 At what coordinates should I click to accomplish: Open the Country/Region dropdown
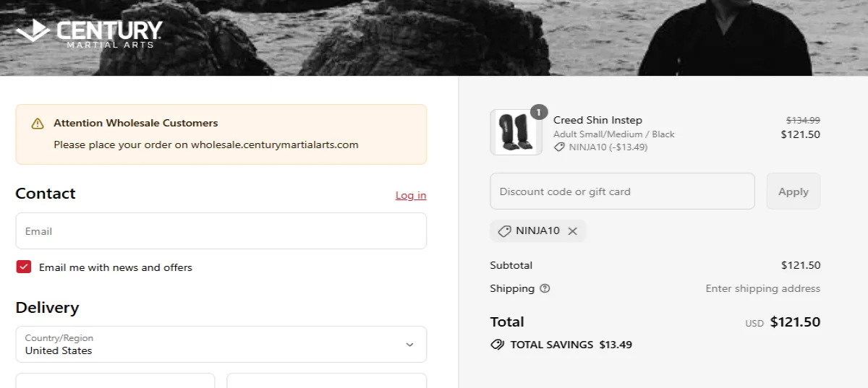coord(221,345)
